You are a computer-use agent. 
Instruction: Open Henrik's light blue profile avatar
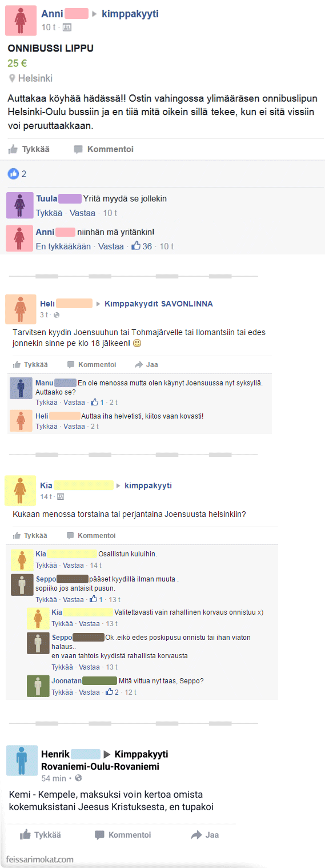(22, 761)
